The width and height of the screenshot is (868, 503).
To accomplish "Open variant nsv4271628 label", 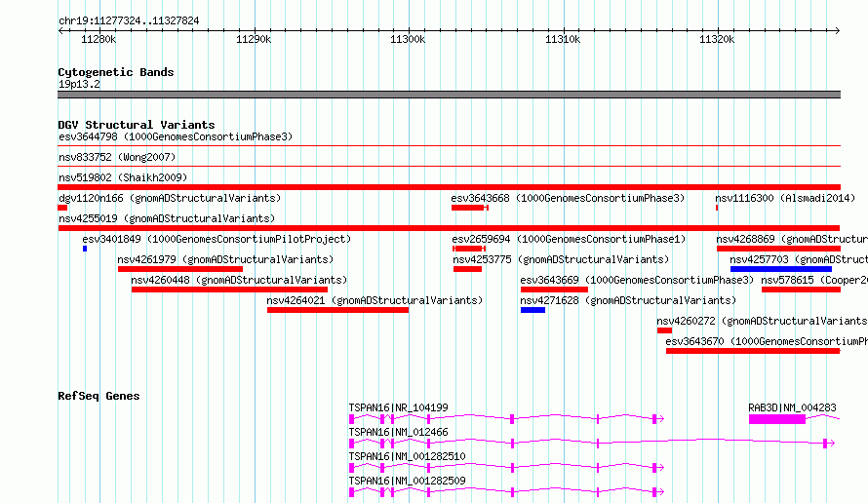I will [628, 300].
